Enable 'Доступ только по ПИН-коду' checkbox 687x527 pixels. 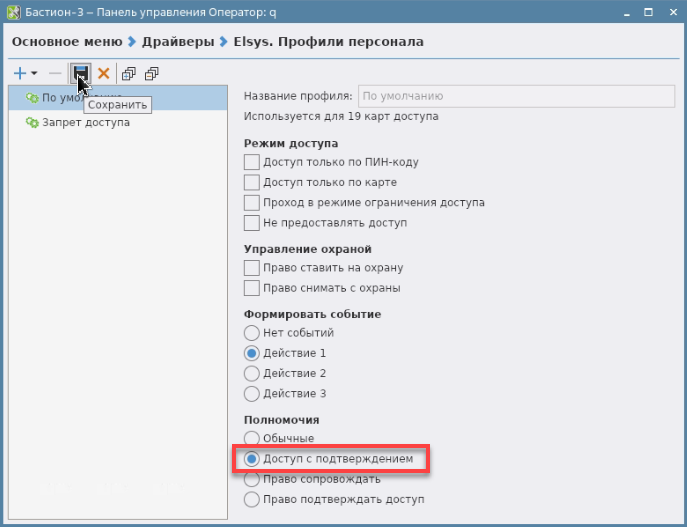(252, 162)
